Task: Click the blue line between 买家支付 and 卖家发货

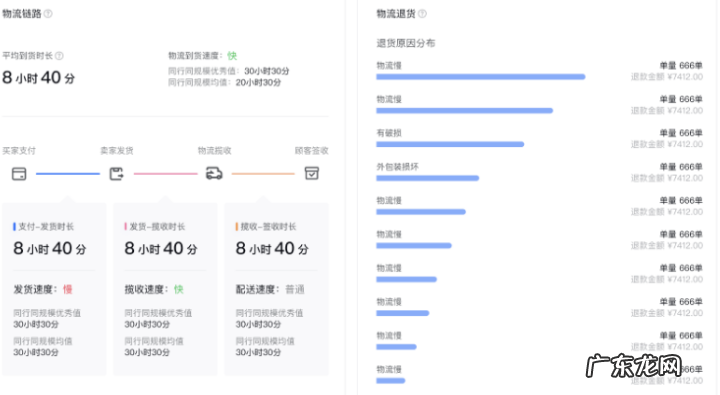Action: 68,174
